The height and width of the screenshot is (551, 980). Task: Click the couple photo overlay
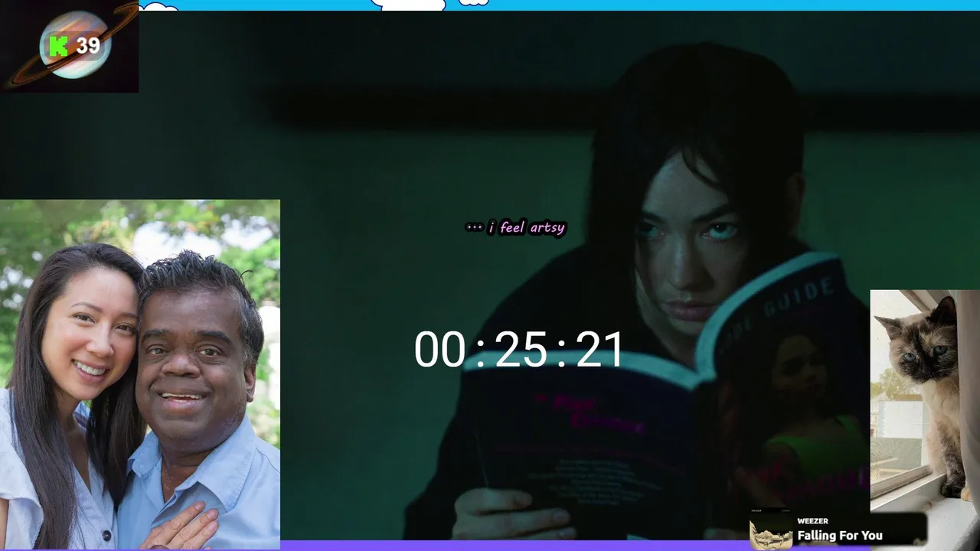coord(140,374)
